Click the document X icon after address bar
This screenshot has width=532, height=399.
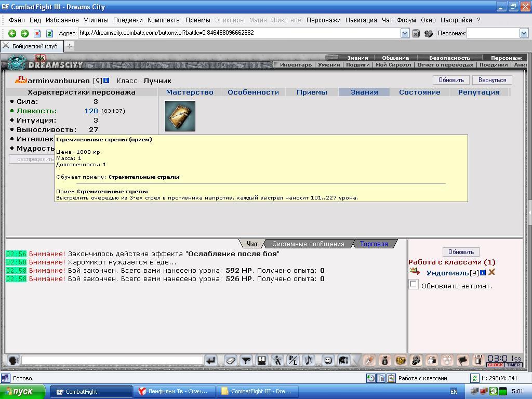[416, 33]
